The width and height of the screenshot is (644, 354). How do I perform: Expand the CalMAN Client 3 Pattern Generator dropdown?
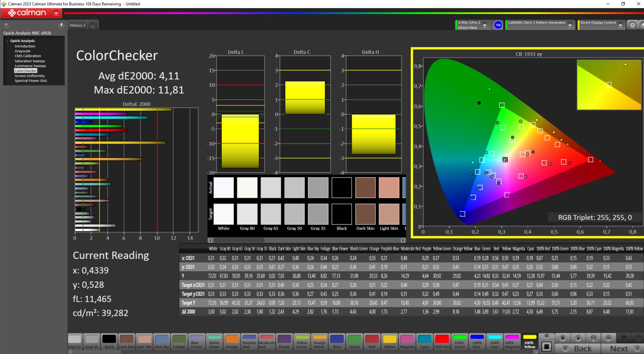click(x=570, y=25)
